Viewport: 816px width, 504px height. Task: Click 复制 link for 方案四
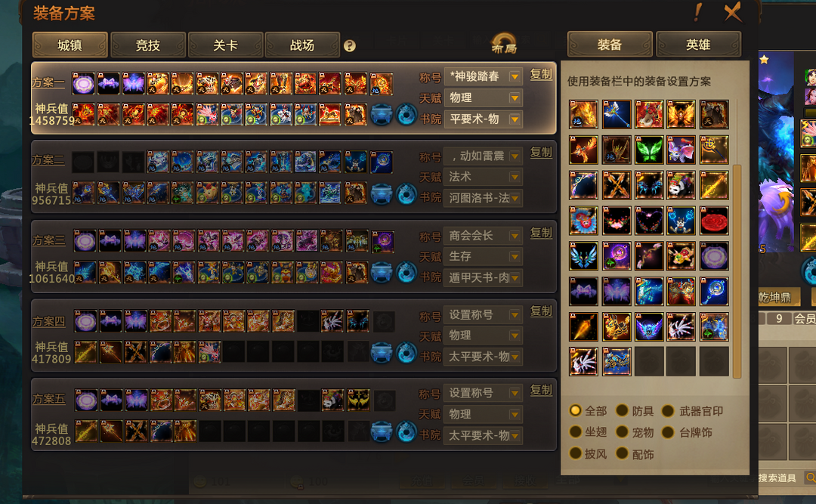point(541,311)
